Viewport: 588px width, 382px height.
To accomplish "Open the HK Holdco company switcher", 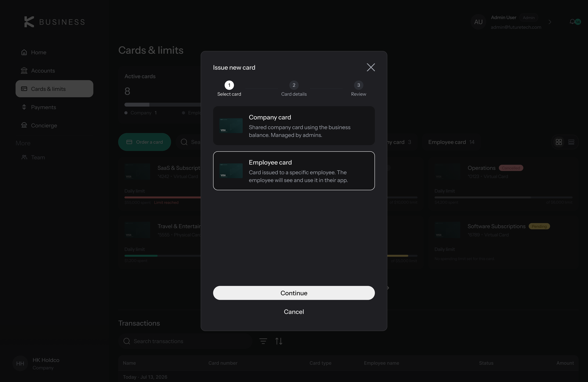I will click(x=36, y=363).
